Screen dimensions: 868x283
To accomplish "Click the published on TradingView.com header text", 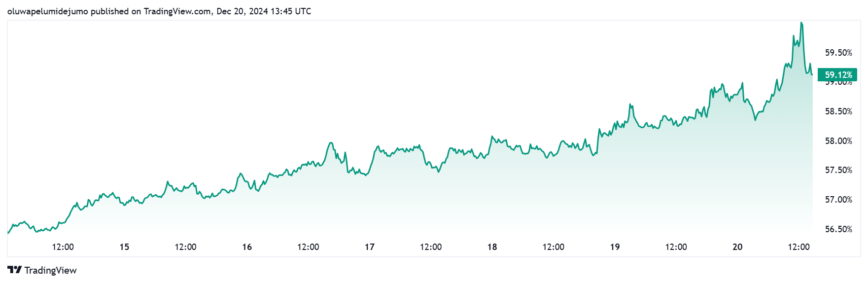I will pos(159,11).
